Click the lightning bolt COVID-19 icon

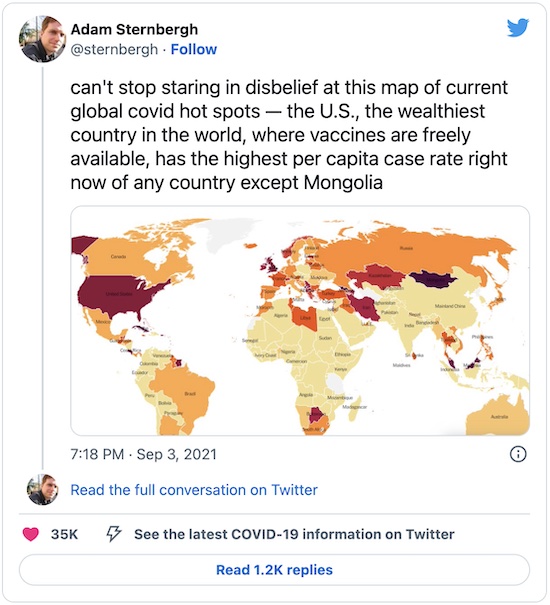point(114,534)
